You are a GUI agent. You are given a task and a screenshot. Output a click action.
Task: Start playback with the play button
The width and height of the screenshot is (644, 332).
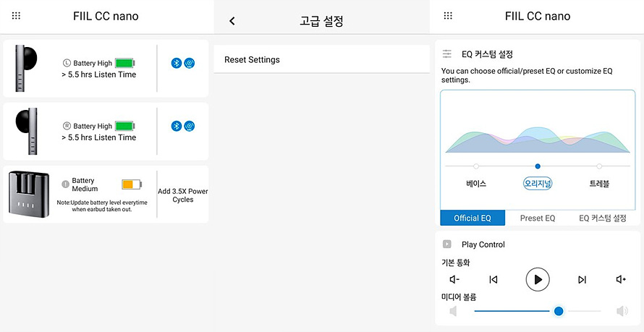click(538, 279)
